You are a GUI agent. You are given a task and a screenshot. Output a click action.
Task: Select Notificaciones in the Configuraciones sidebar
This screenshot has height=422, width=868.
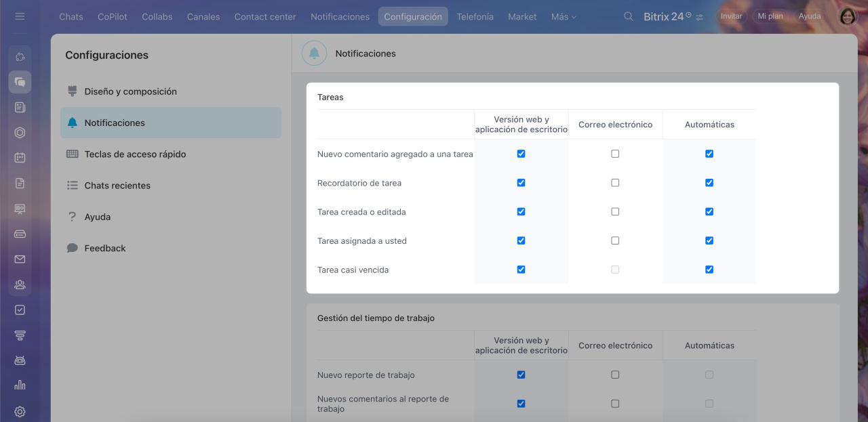tap(171, 123)
